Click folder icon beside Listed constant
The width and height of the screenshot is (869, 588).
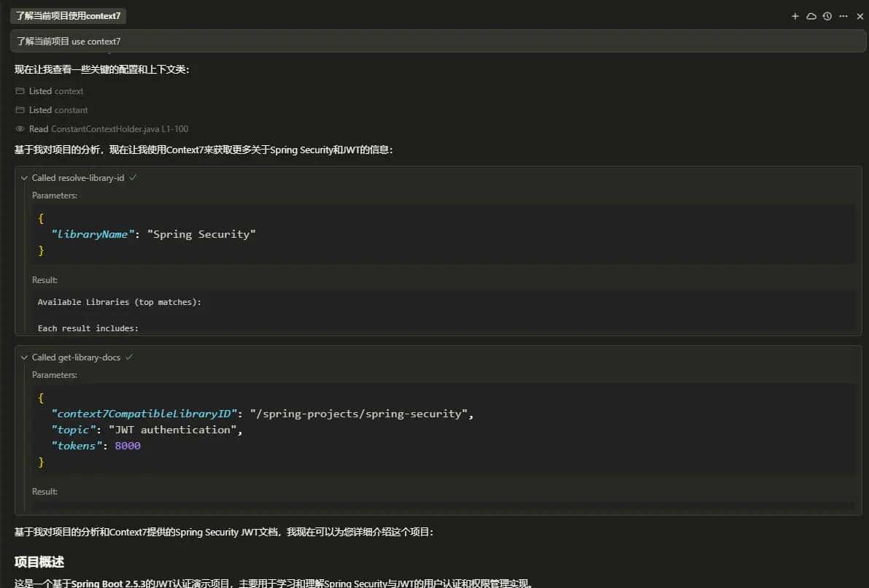pos(20,109)
